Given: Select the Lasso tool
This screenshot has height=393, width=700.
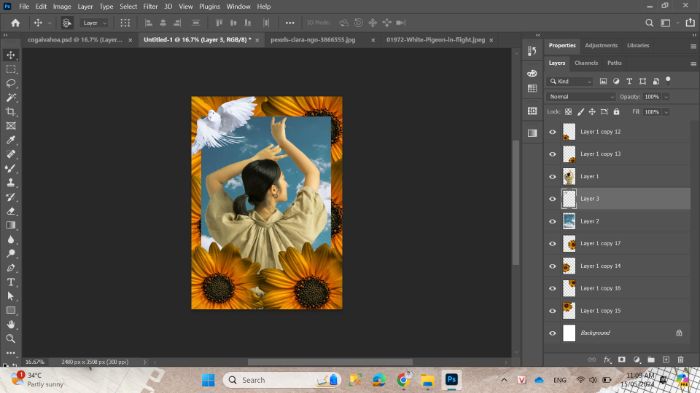Looking at the screenshot, I should tap(11, 84).
